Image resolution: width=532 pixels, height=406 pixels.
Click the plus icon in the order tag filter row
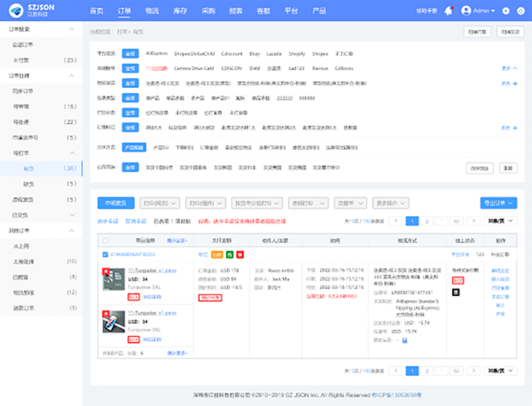[x=515, y=128]
